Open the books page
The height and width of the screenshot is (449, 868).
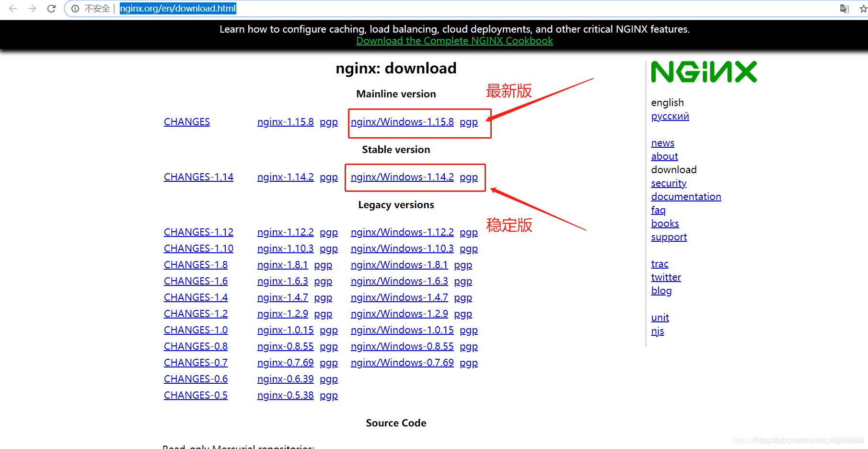(x=665, y=224)
